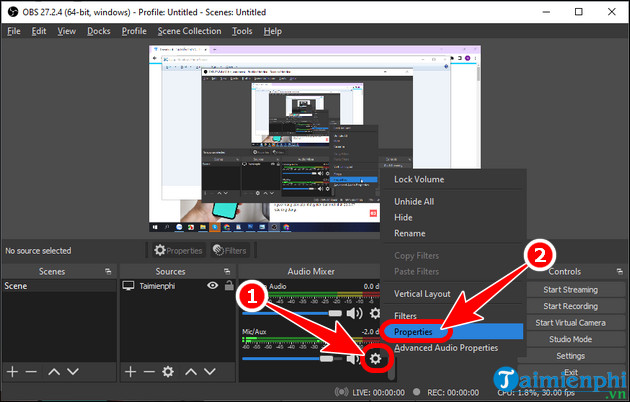Open Desktop Audio gear settings
Screen dimensions: 630x402
[x=374, y=313]
